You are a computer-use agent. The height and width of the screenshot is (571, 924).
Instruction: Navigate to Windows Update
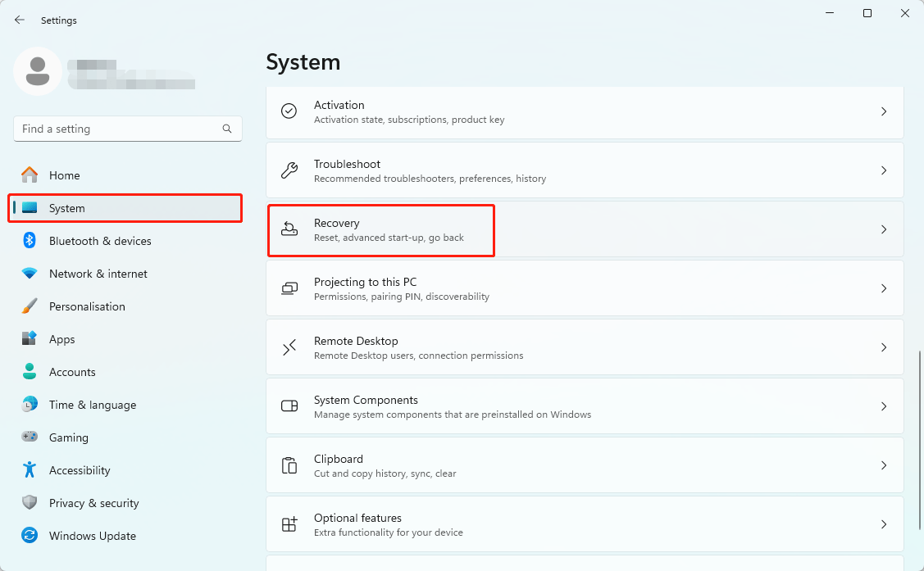point(93,536)
